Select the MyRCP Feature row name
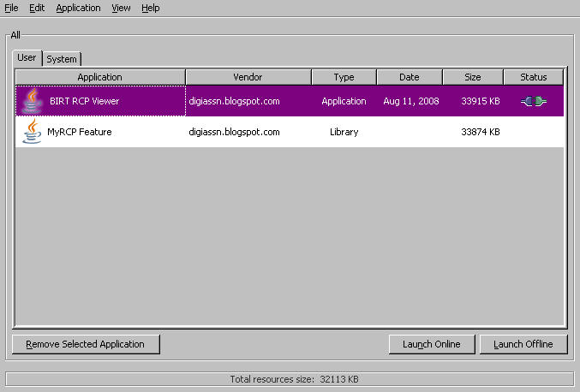580x392 pixels. [80, 132]
